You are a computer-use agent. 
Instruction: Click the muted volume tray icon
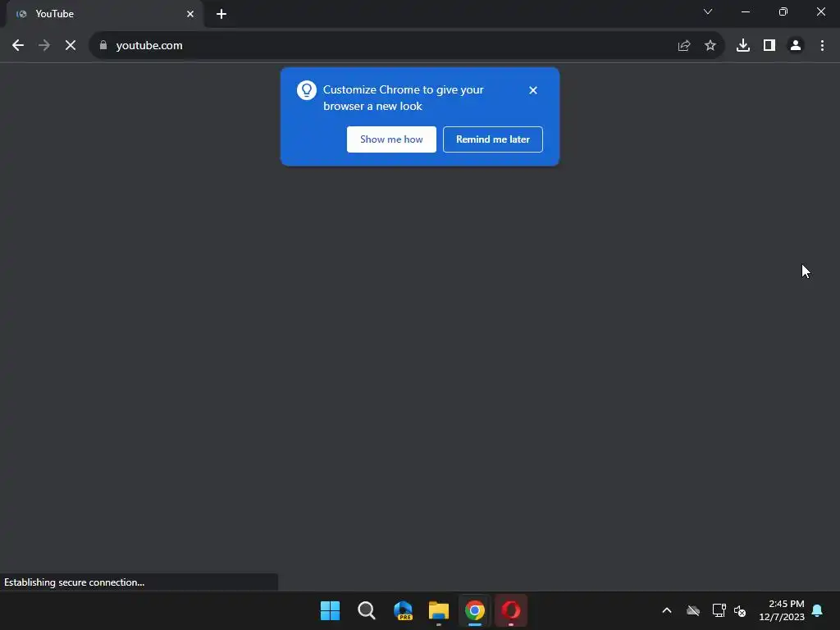pyautogui.click(x=740, y=610)
